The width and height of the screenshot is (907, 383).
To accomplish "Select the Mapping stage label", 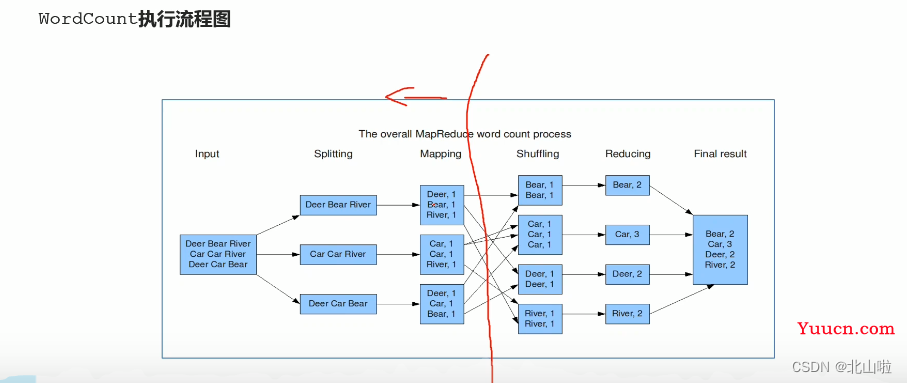I will pos(441,154).
